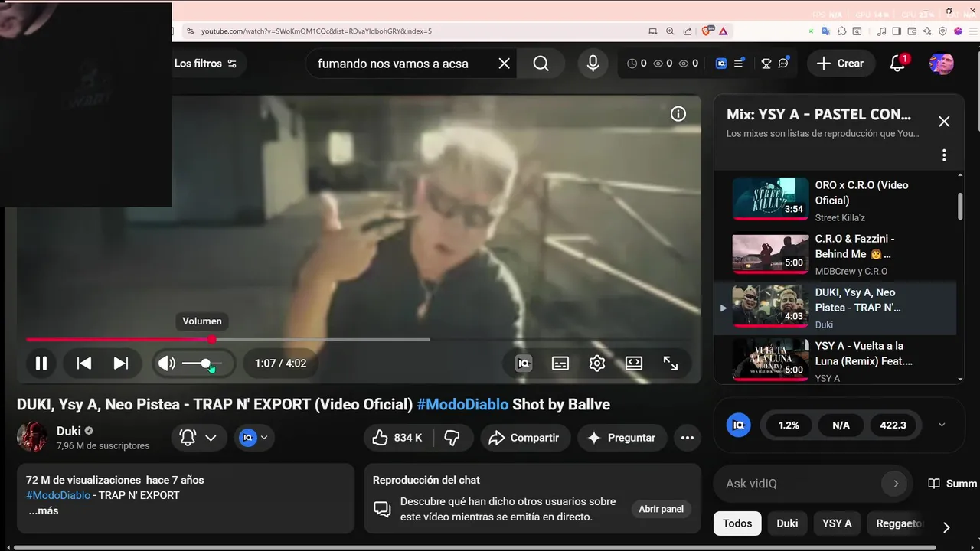
Task: Expand description with ...más
Action: tap(44, 510)
